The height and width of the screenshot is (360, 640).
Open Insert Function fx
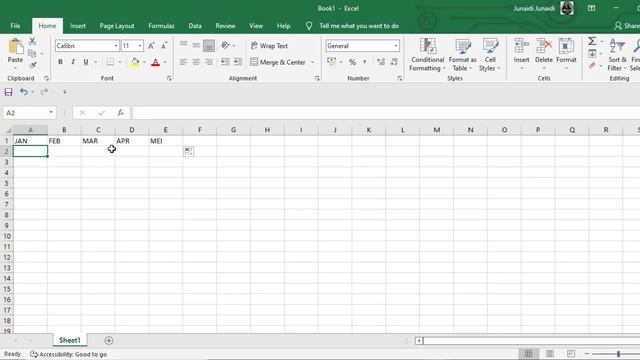[x=120, y=113]
